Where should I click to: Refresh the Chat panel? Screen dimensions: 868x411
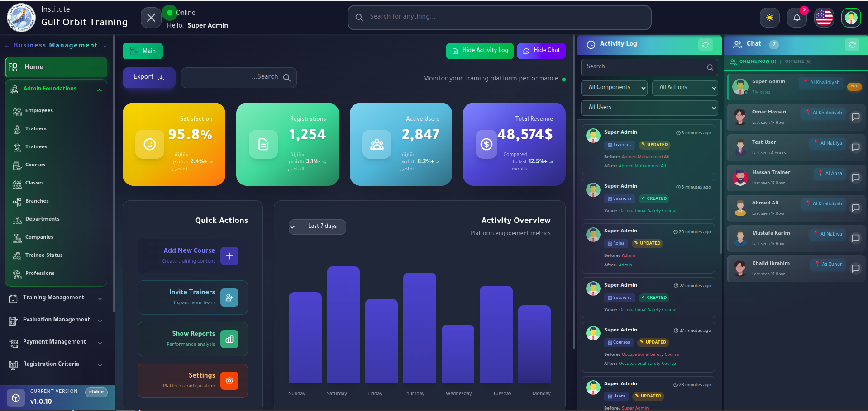(x=852, y=44)
